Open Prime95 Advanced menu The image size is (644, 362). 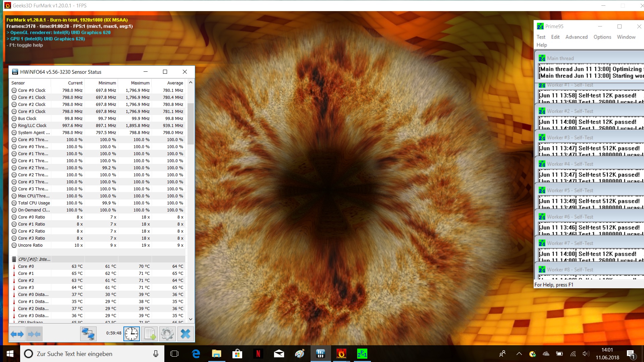(x=576, y=37)
